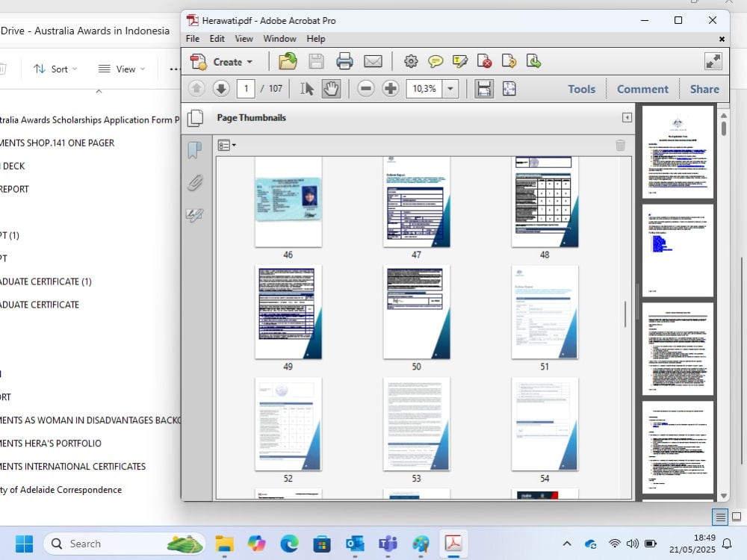Open Windows Start menu
Screen dimensions: 747x560
(x=25, y=544)
